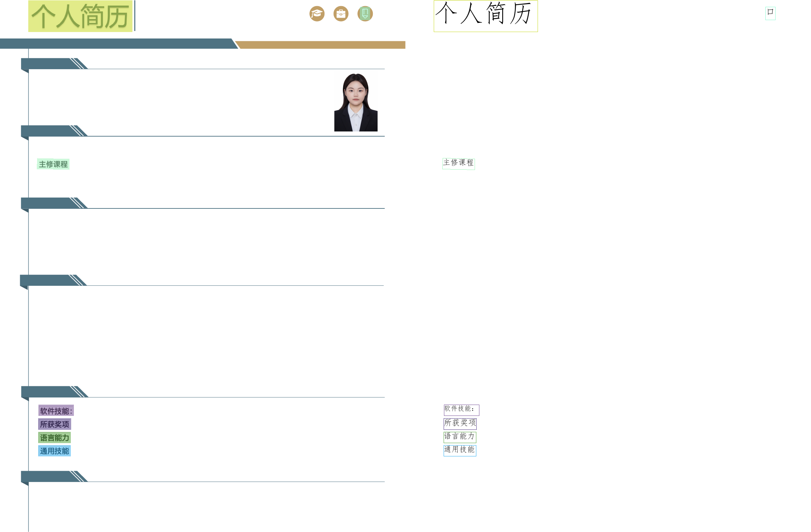Select the outlined black 软件技能 text box
The width and height of the screenshot is (811, 532).
pos(461,410)
